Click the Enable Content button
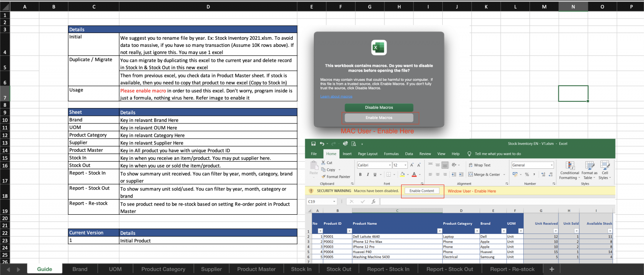Image resolution: width=644 pixels, height=275 pixels. (422, 190)
